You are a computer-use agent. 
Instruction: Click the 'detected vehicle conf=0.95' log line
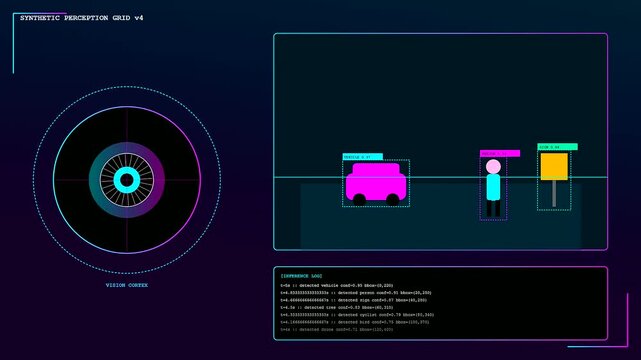pyautogui.click(x=337, y=286)
